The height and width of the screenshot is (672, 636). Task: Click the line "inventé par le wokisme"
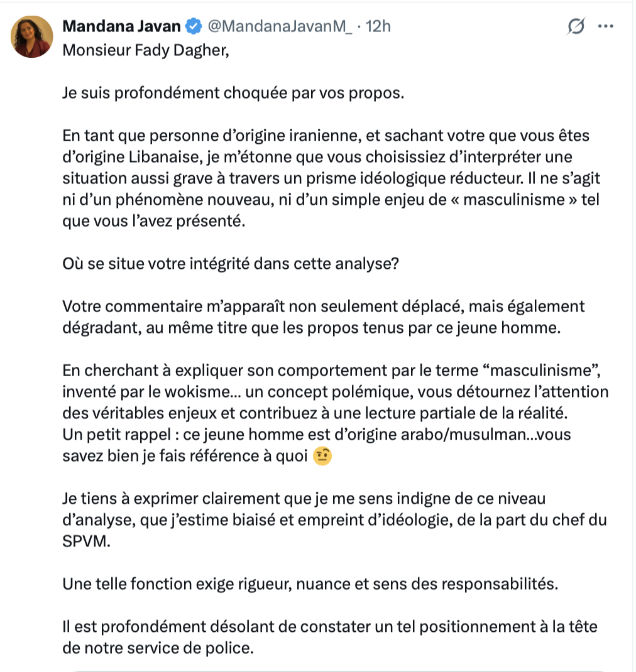tap(336, 392)
